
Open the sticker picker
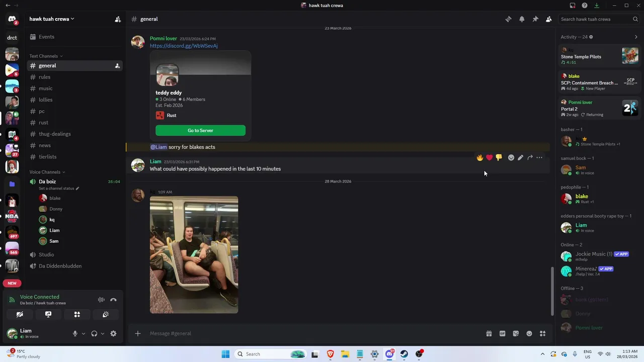click(x=516, y=333)
